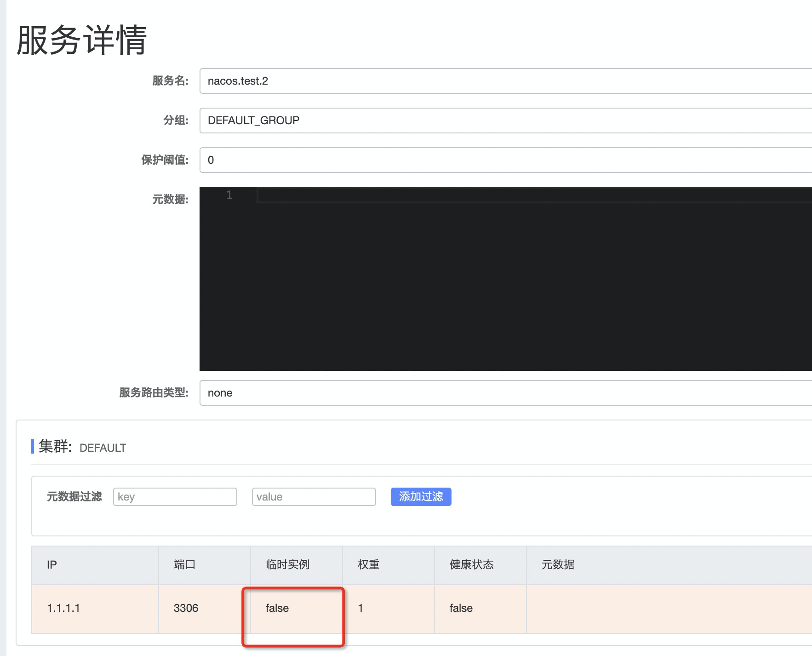Screen dimensions: 812x656
Task: Click inside the dark 元数据 code editor
Action: (x=460, y=276)
